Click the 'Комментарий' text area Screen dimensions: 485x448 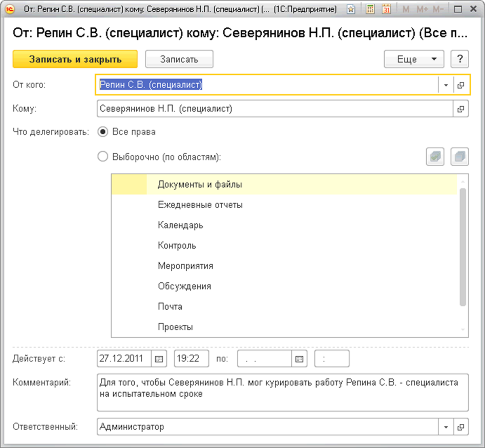tap(283, 393)
